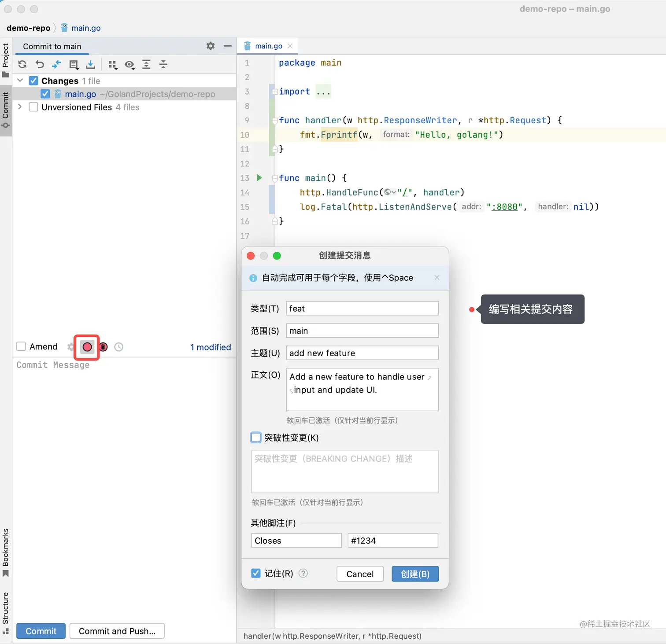Click the 类型(T) field containing feat
This screenshot has height=644, width=666.
(x=362, y=308)
